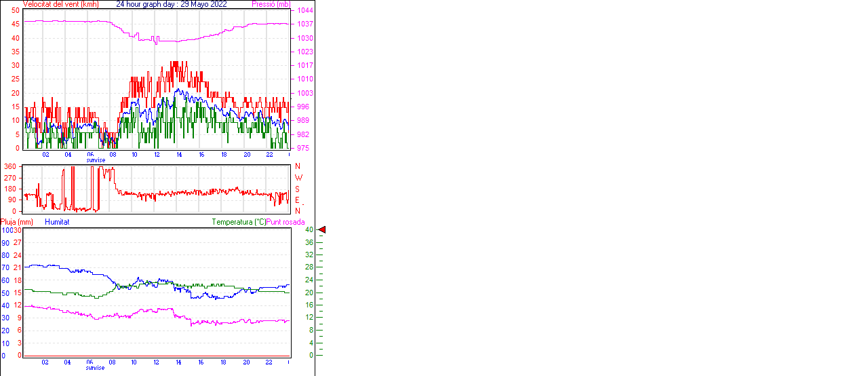The image size is (868, 376).
Task: Click the 1044 pressure scale value
Action: pos(305,11)
